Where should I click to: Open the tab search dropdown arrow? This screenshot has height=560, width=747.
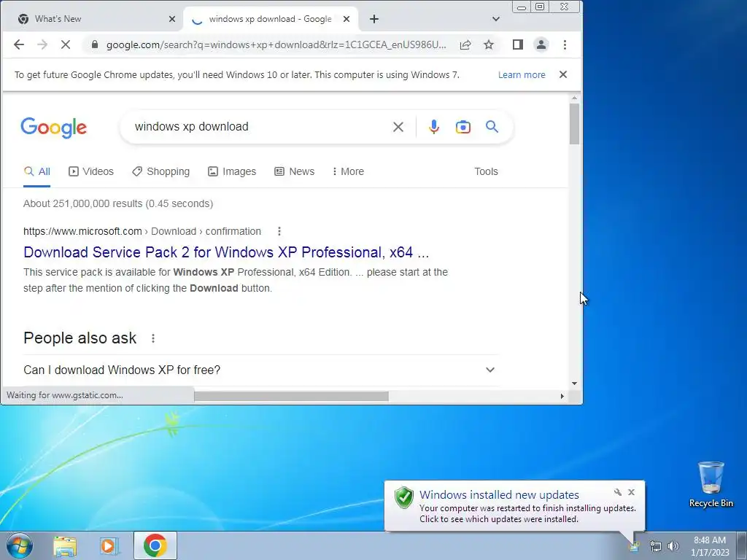point(496,19)
